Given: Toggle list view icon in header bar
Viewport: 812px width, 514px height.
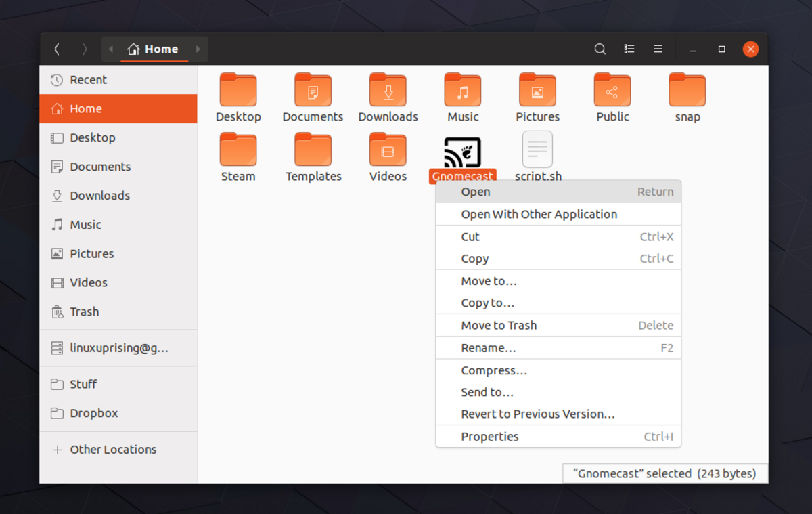Looking at the screenshot, I should 629,49.
